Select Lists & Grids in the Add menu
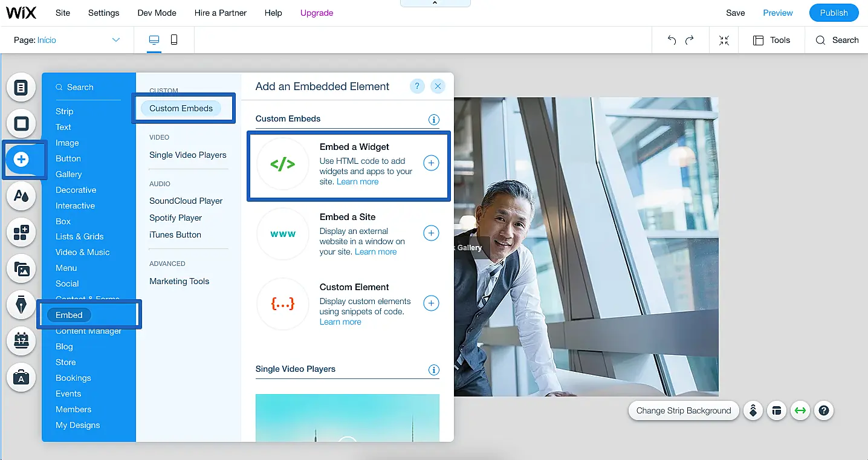This screenshot has width=868, height=460. [80, 236]
